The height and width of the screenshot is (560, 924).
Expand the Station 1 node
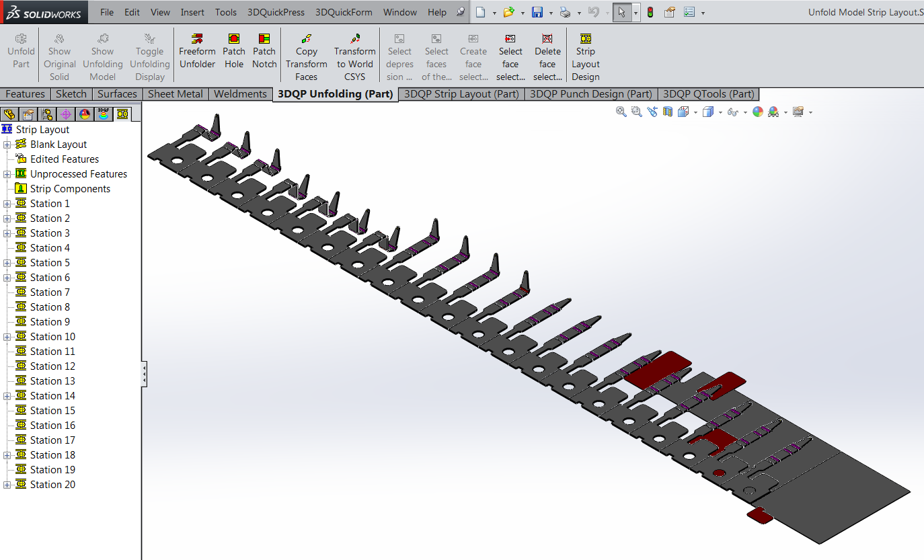click(7, 204)
